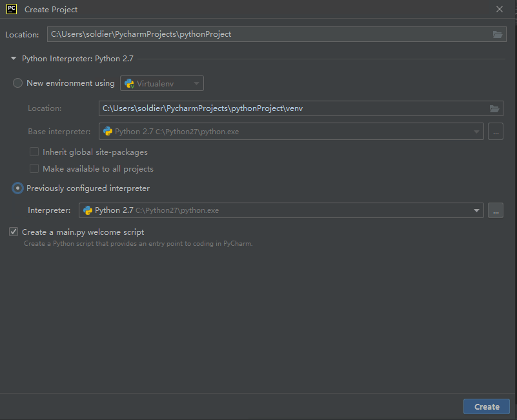Collapse the Python Interpreter section
This screenshot has height=420, width=517.
pos(13,59)
